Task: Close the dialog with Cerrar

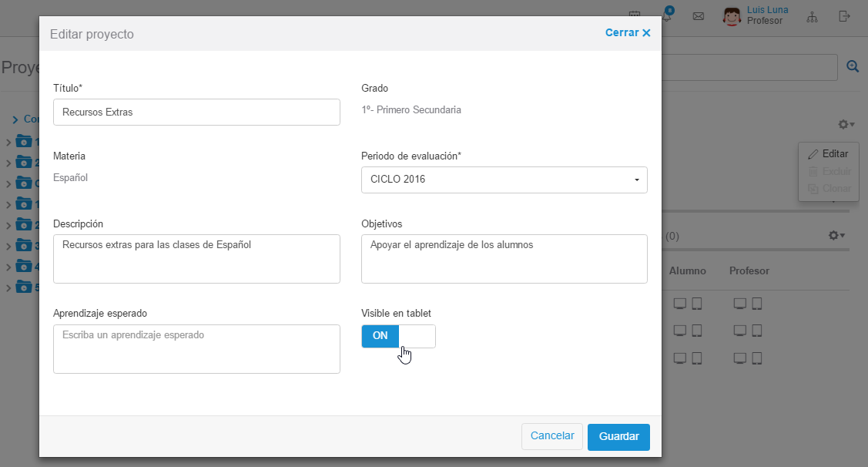Action: point(628,33)
